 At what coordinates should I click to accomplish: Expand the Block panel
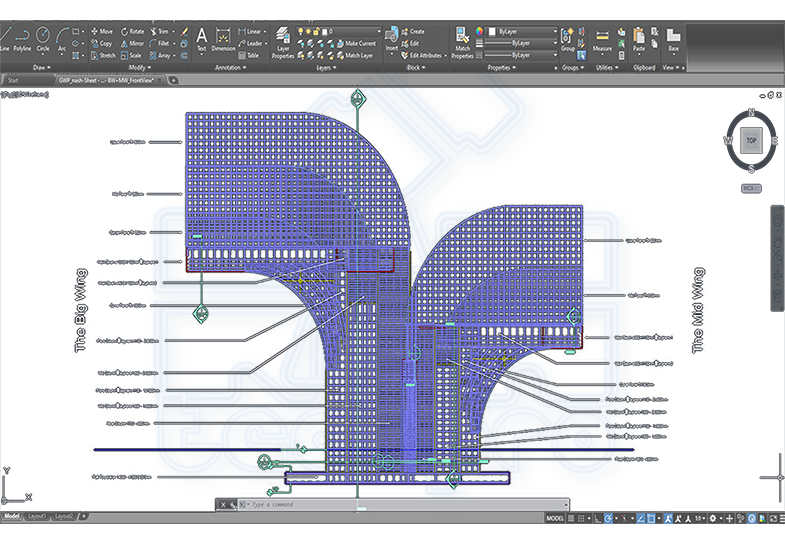point(416,68)
